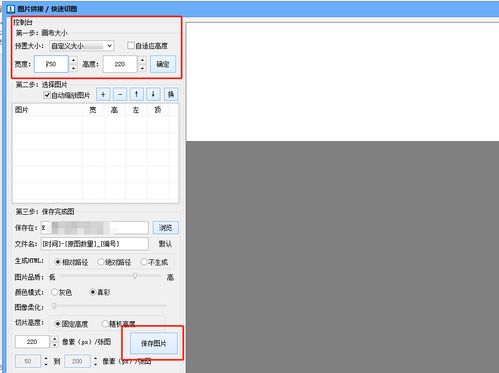
Task: Click the 保存在 save path field
Action: click(x=95, y=228)
